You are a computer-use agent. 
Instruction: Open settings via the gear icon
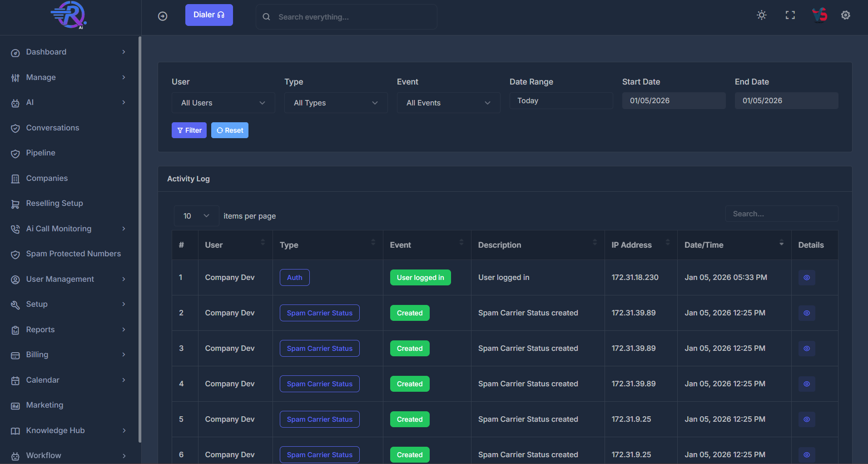[x=845, y=15]
